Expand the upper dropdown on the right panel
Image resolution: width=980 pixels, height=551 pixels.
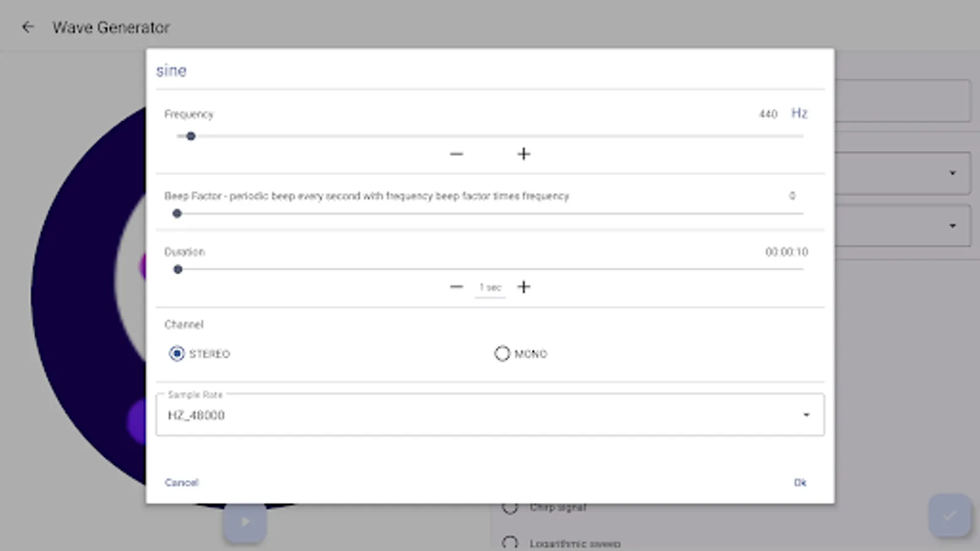(953, 173)
